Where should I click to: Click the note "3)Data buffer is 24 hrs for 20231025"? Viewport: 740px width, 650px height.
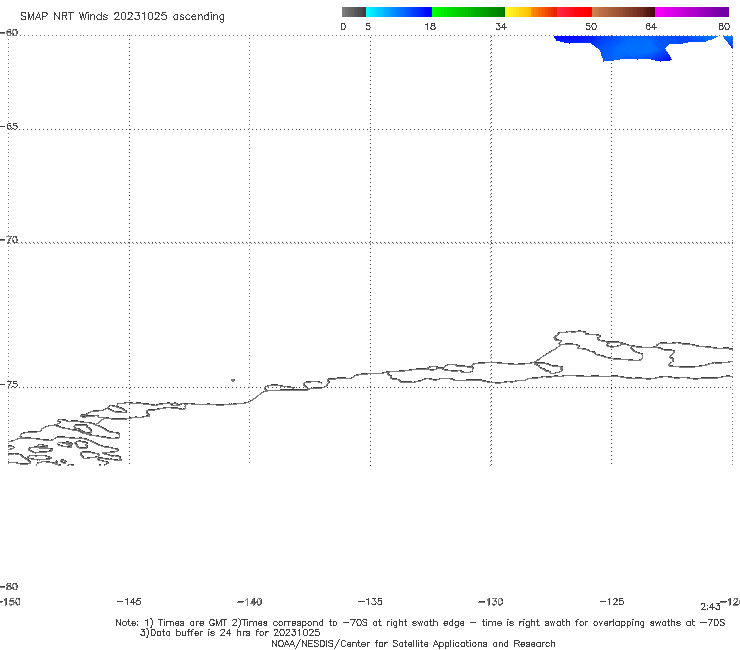tap(230, 633)
